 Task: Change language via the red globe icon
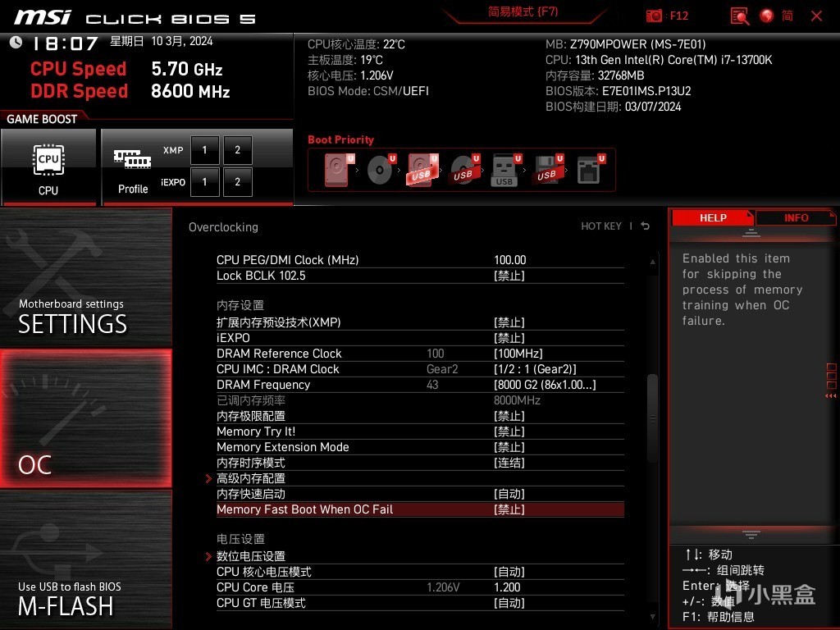[x=767, y=16]
